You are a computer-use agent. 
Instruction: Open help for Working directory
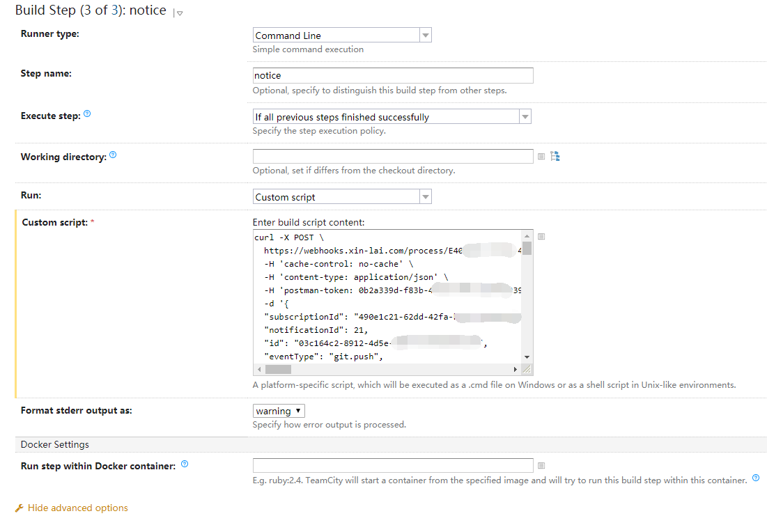pos(113,155)
